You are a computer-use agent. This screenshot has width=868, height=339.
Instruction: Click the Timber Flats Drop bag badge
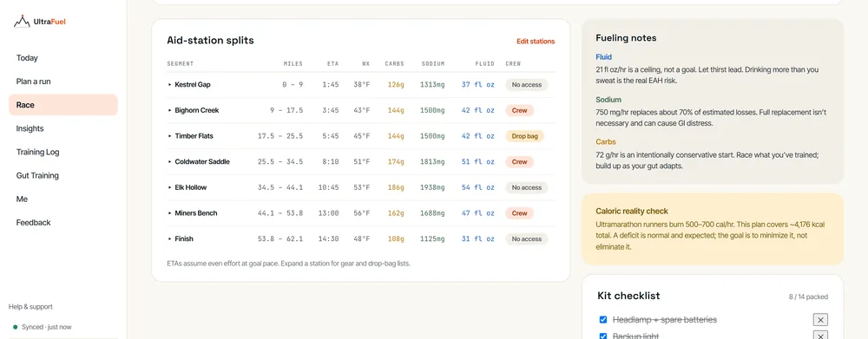(524, 136)
